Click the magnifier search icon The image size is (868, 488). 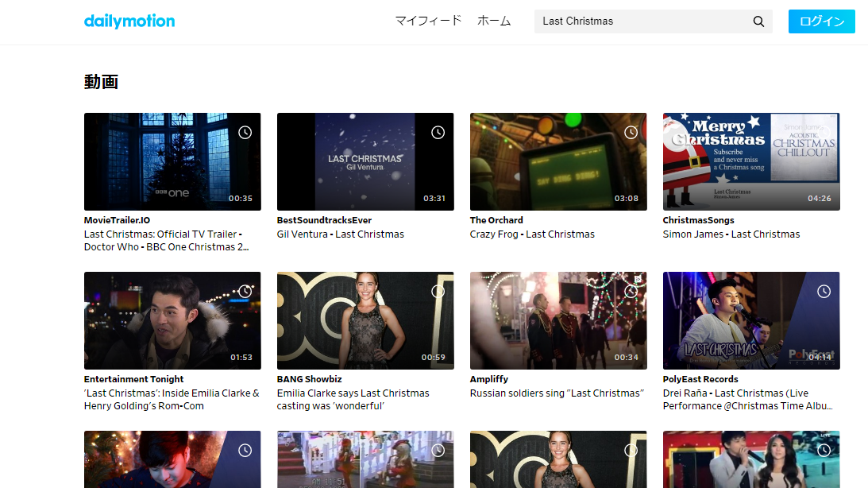point(758,21)
